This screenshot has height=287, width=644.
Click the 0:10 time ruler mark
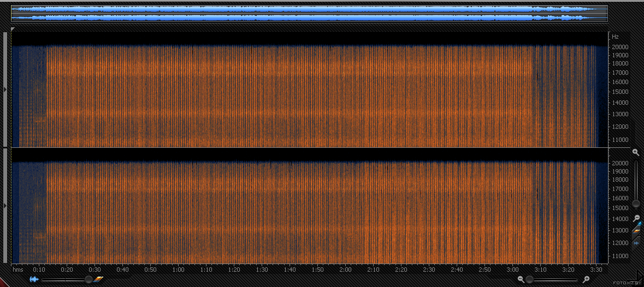point(39,270)
